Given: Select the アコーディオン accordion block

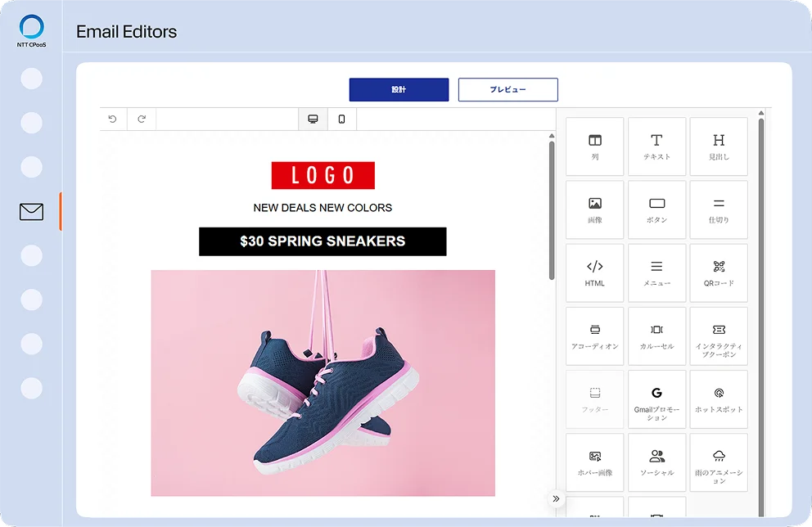Looking at the screenshot, I should [x=594, y=336].
